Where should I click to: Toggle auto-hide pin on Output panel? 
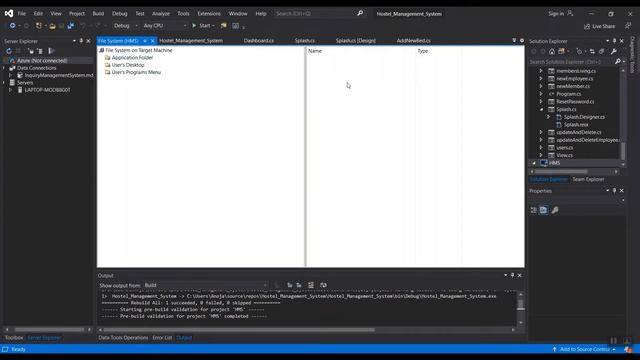[512, 275]
